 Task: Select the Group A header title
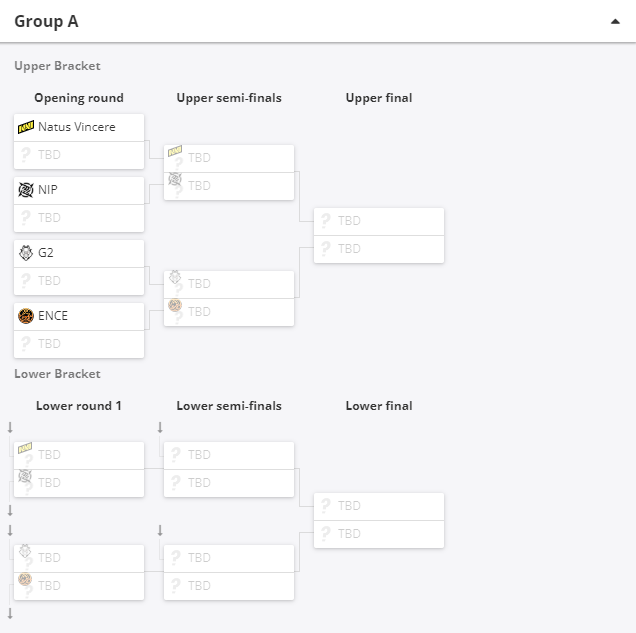point(46,21)
